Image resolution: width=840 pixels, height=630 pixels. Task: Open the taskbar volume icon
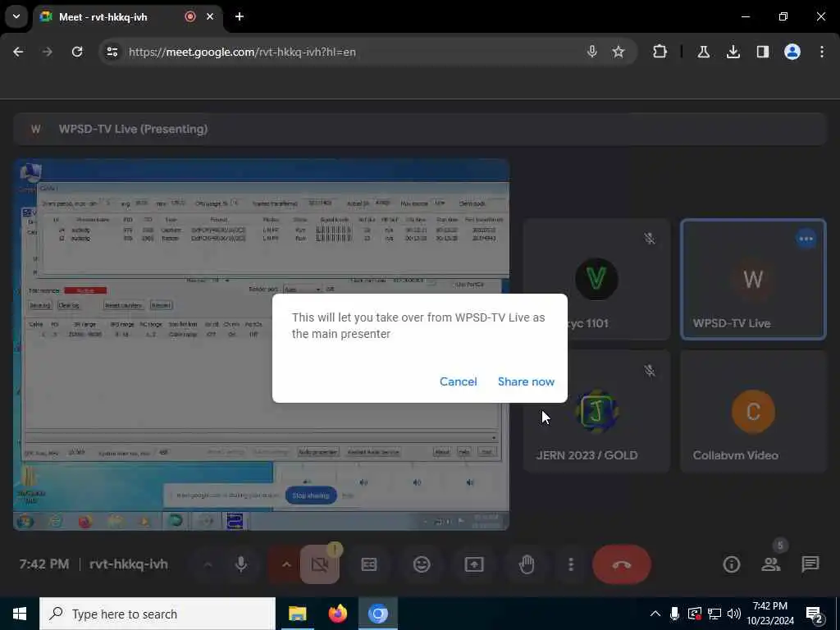point(734,614)
